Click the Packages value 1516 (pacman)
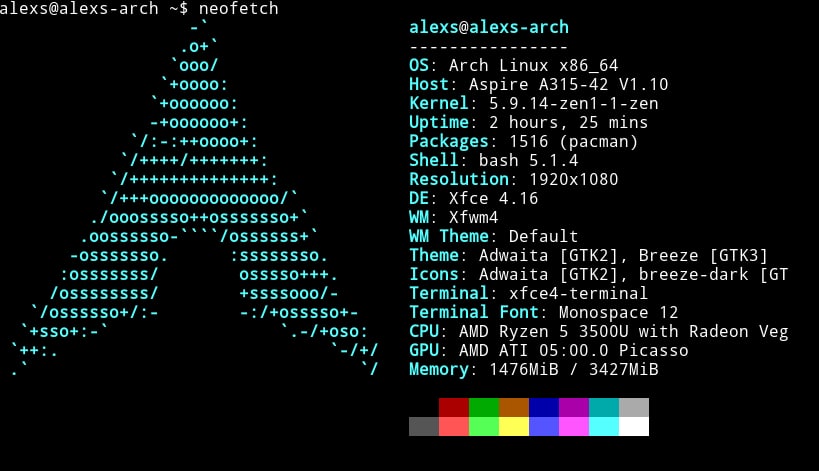 [x=574, y=142]
